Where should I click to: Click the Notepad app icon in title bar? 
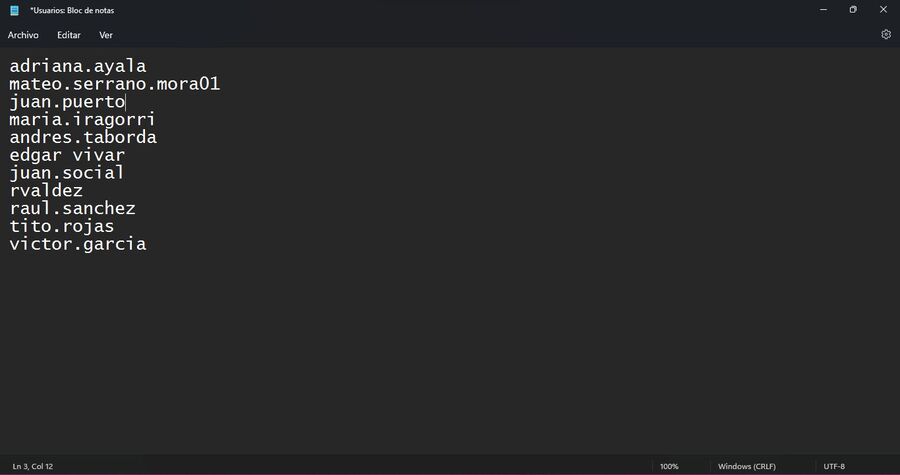click(x=14, y=10)
